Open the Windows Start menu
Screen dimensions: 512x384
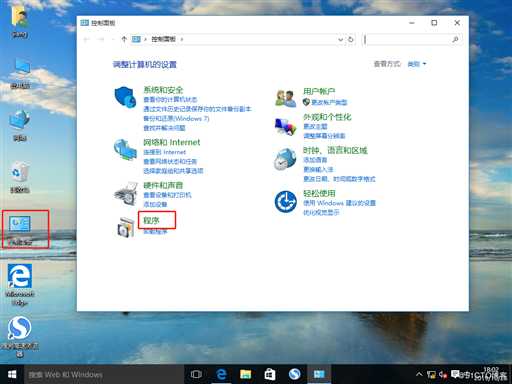coord(12,374)
